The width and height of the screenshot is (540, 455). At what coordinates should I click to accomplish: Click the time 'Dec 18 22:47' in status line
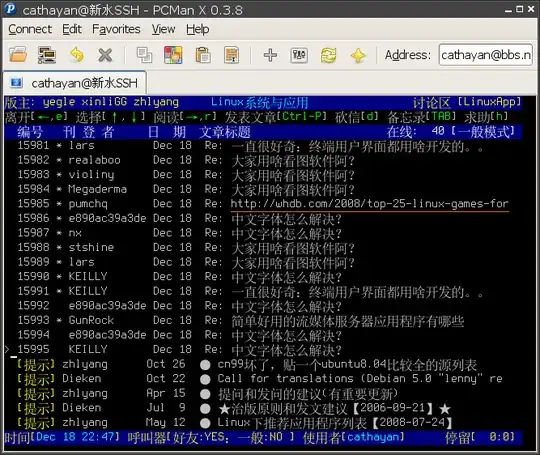(75, 437)
